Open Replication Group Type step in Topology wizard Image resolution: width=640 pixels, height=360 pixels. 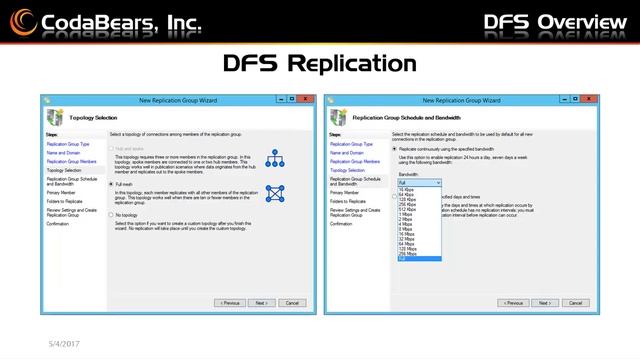(x=68, y=144)
